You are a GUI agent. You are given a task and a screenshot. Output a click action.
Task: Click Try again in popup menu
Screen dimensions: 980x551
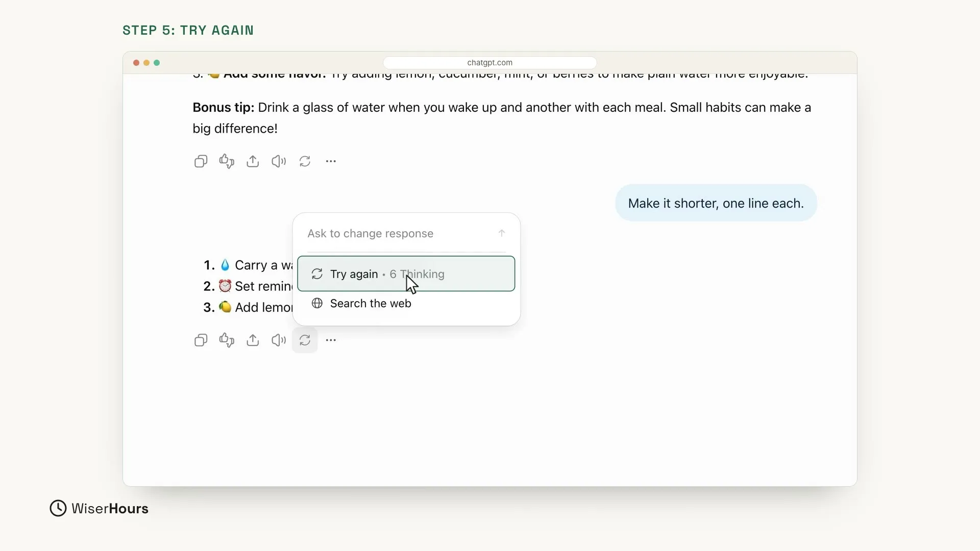(406, 274)
